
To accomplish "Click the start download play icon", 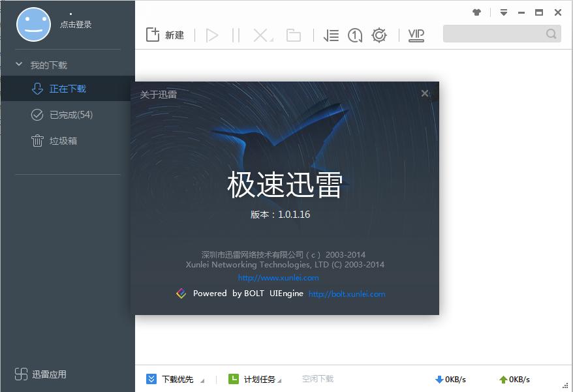I will tap(211, 35).
